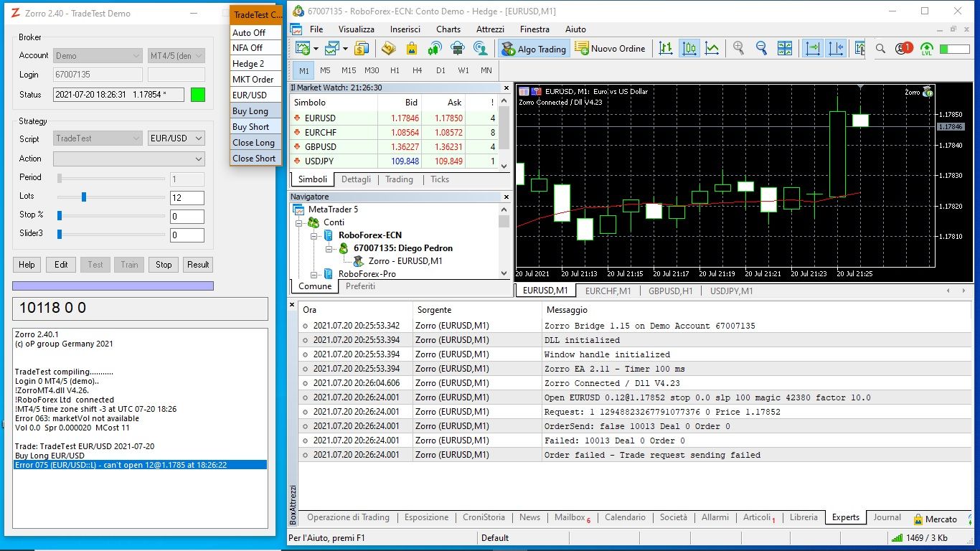Click the Zoom In magnifier icon
The width and height of the screenshot is (980, 551).
738,48
